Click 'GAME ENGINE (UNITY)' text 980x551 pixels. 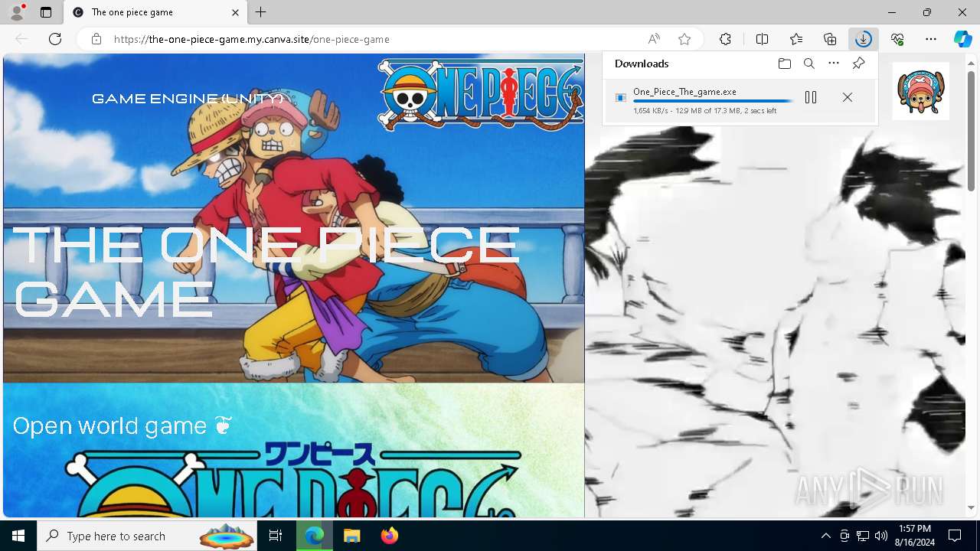tap(188, 99)
